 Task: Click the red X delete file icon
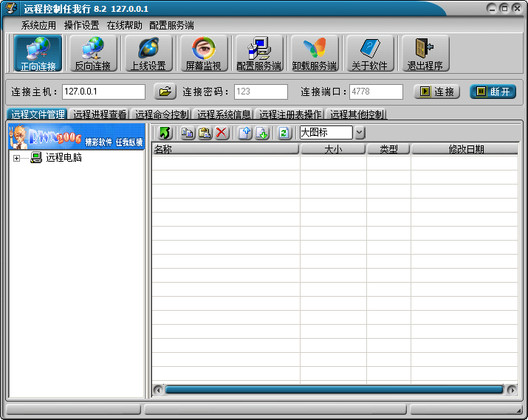tap(222, 133)
